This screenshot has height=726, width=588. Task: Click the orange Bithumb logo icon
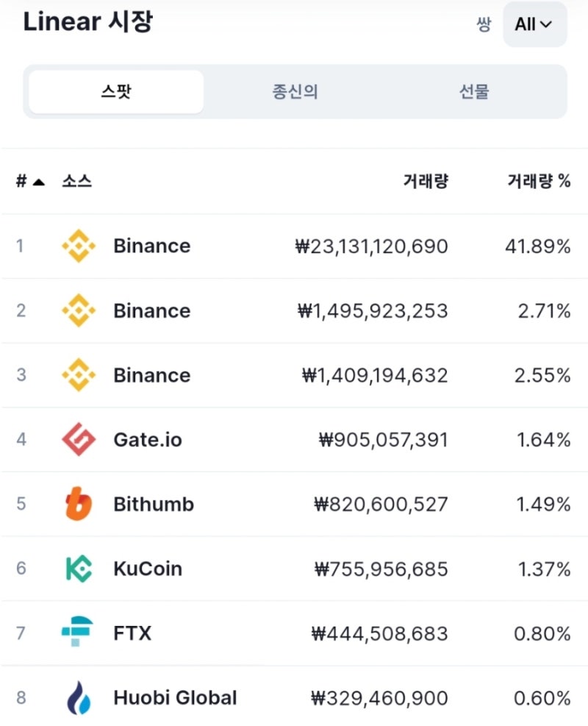coord(79,504)
